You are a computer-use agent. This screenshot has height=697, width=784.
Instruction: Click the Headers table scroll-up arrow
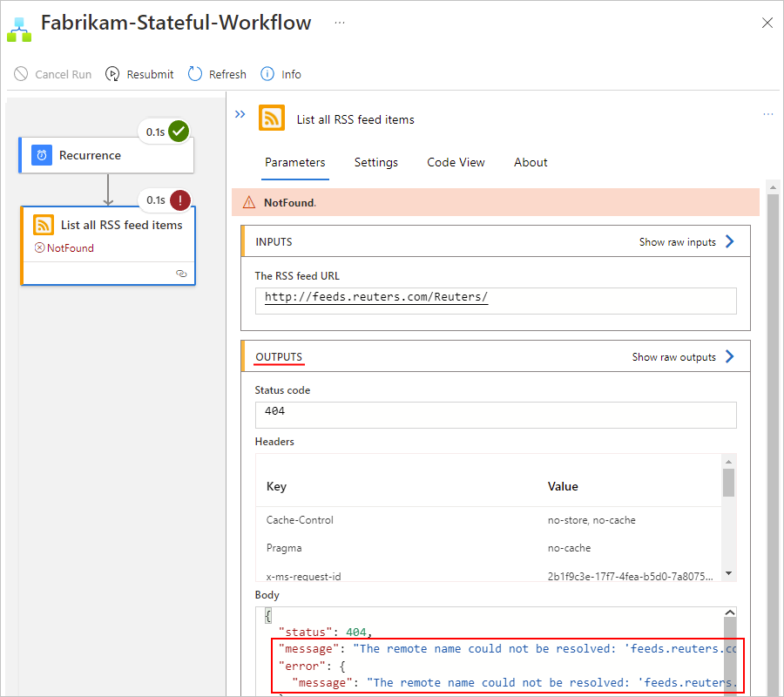728,462
